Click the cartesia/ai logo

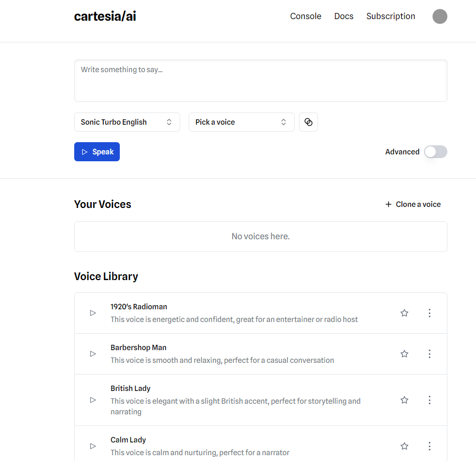click(x=105, y=16)
